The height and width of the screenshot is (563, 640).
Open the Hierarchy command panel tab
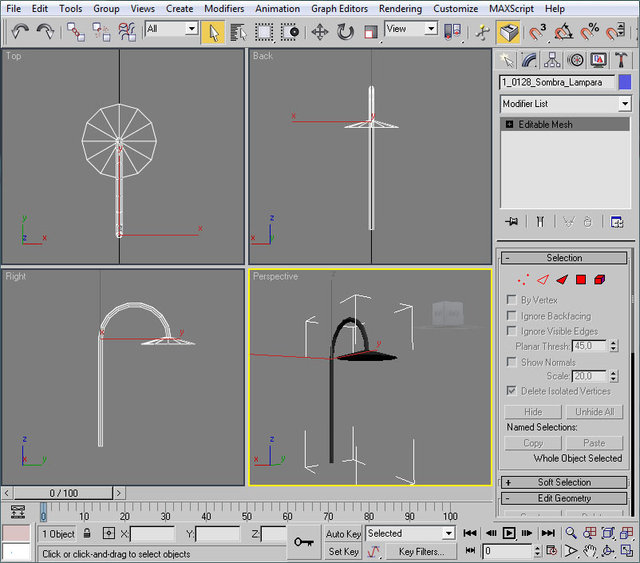click(553, 60)
